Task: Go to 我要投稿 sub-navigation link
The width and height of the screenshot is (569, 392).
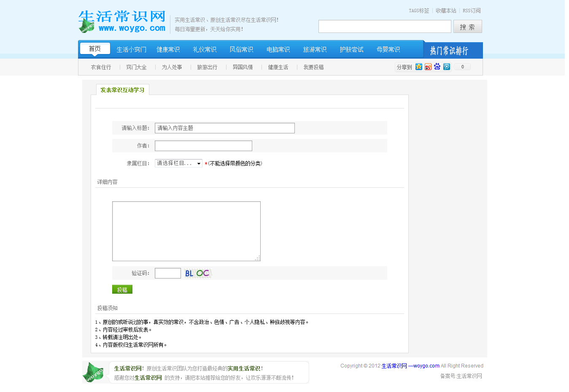Action: click(314, 67)
